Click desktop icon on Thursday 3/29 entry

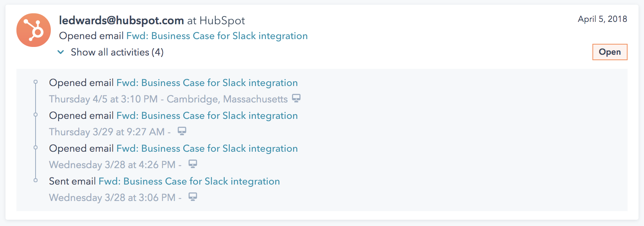pos(182,131)
